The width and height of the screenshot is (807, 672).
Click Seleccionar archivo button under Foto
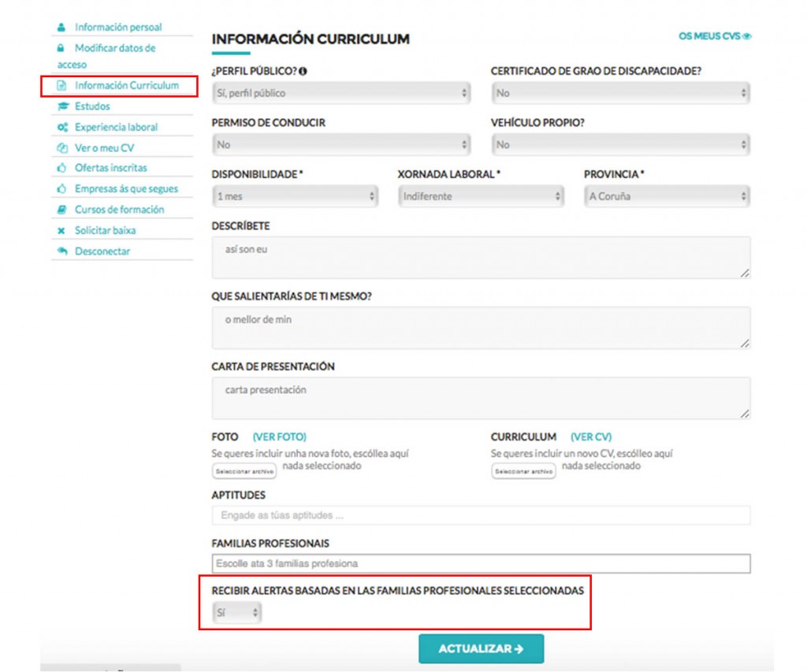(244, 471)
